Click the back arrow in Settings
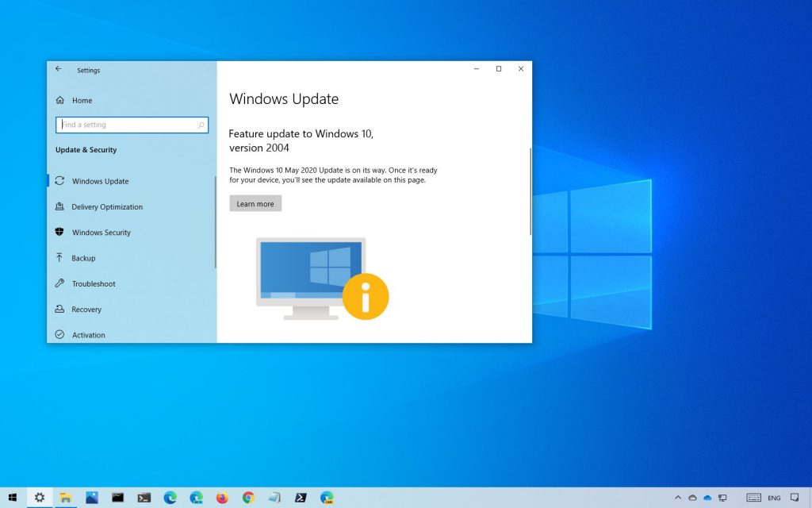 coord(59,70)
